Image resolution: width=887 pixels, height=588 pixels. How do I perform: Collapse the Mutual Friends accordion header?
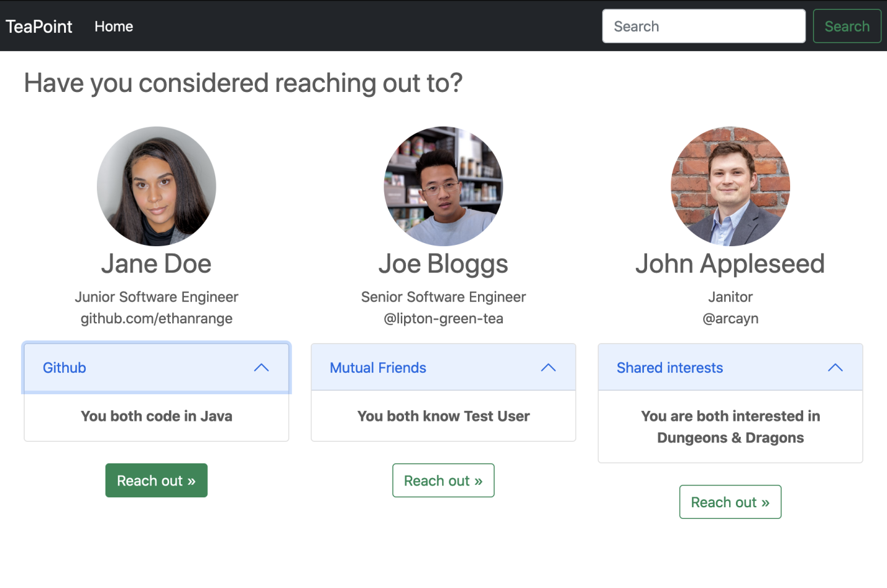[443, 368]
